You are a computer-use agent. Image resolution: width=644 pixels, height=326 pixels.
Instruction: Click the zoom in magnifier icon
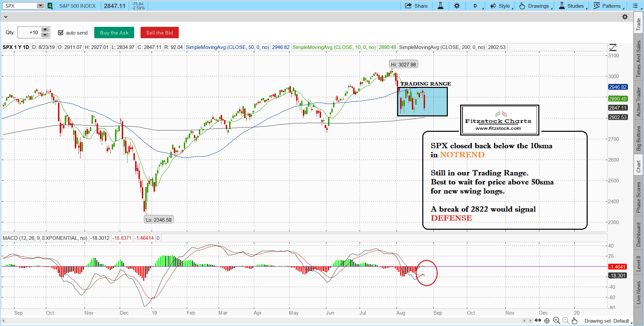556,321
